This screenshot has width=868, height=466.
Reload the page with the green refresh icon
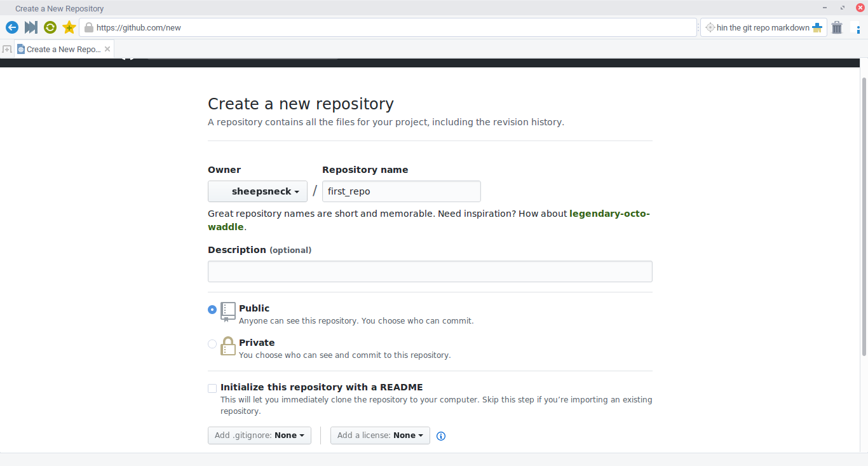[x=50, y=27]
